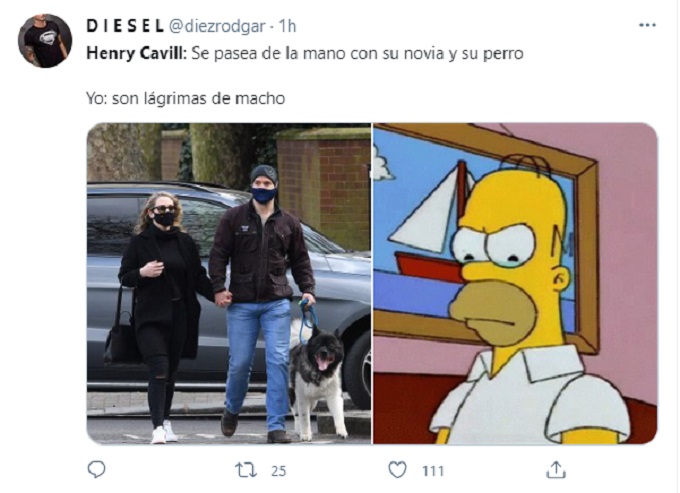Click the reply speech bubble icon
Image resolution: width=680 pixels, height=493 pixels.
(96, 470)
